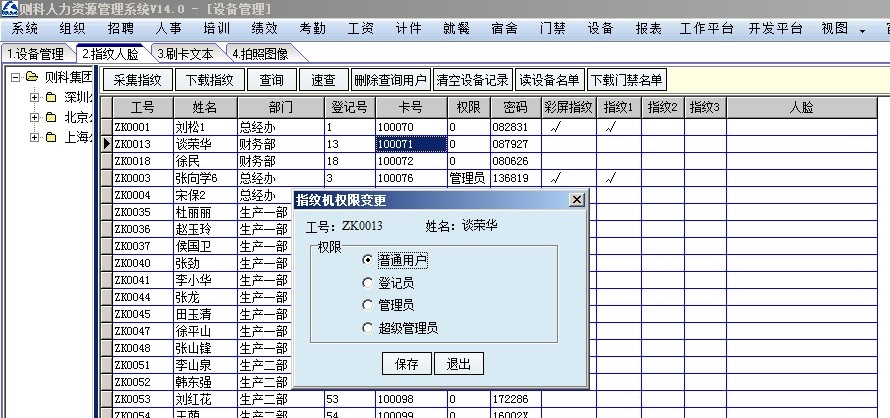This screenshot has height=418, width=890.
Task: Click the 清空设备记录 button
Action: pos(472,80)
